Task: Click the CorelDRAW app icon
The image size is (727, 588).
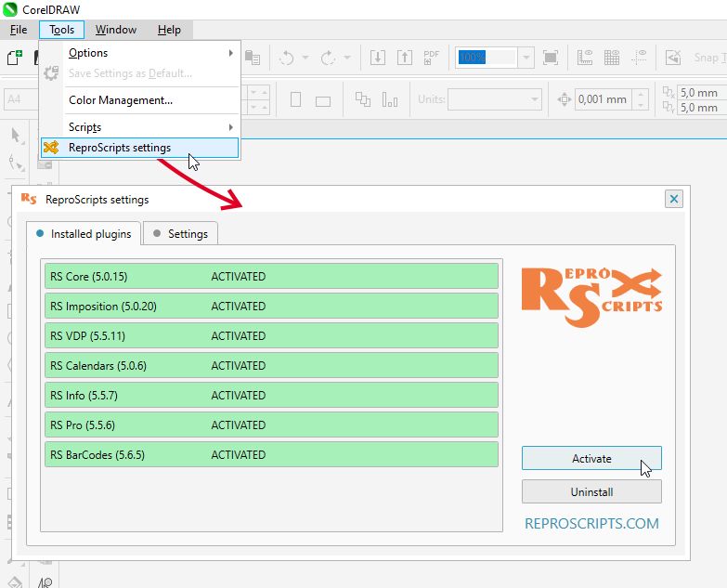Action: (x=9, y=9)
